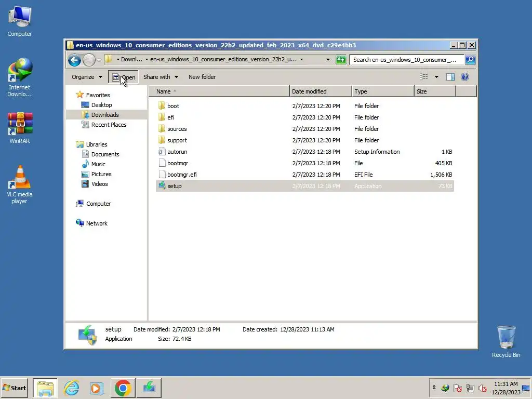The height and width of the screenshot is (399, 532).
Task: Click Show desktop button at taskbar end
Action: click(526, 388)
